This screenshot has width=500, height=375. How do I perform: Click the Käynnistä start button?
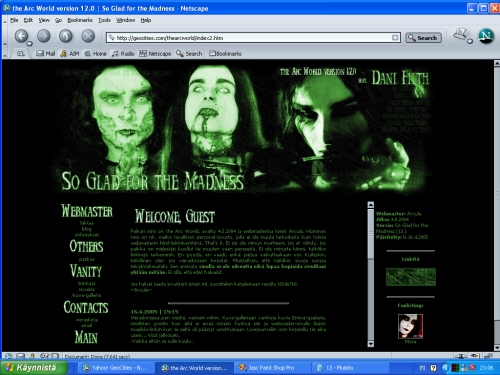34,368
